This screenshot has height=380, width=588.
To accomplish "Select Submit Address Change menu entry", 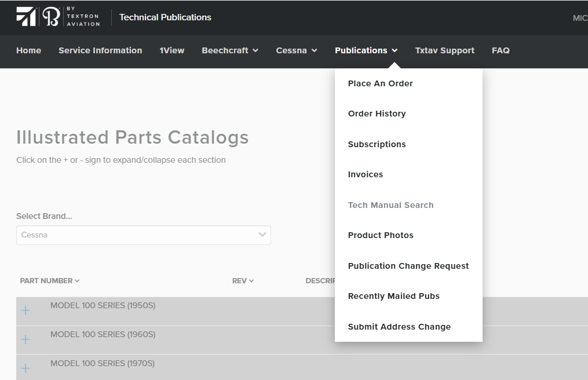I will click(x=399, y=327).
